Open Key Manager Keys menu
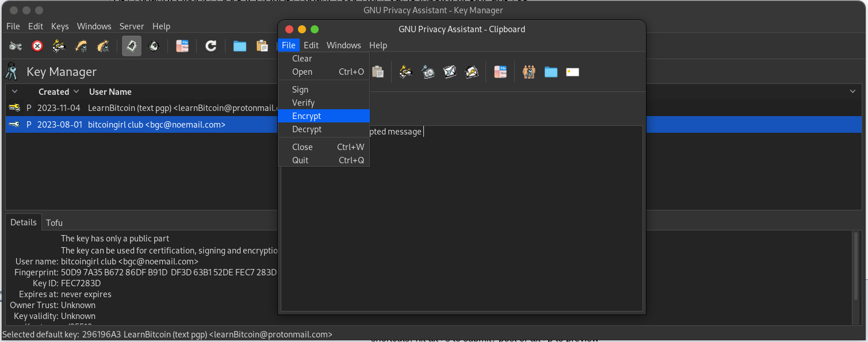 [60, 26]
